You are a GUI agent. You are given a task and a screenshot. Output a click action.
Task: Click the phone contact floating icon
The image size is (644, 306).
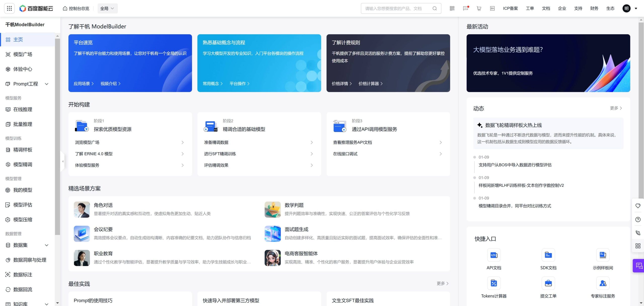point(638,233)
